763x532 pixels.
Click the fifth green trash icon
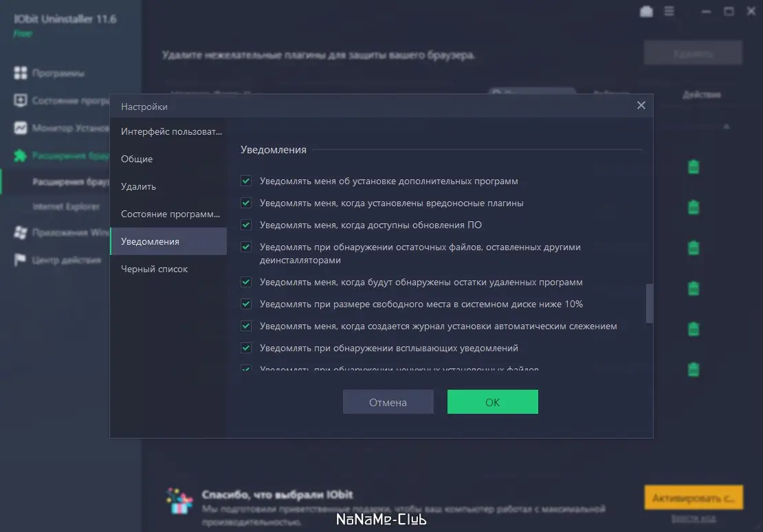[x=694, y=329]
